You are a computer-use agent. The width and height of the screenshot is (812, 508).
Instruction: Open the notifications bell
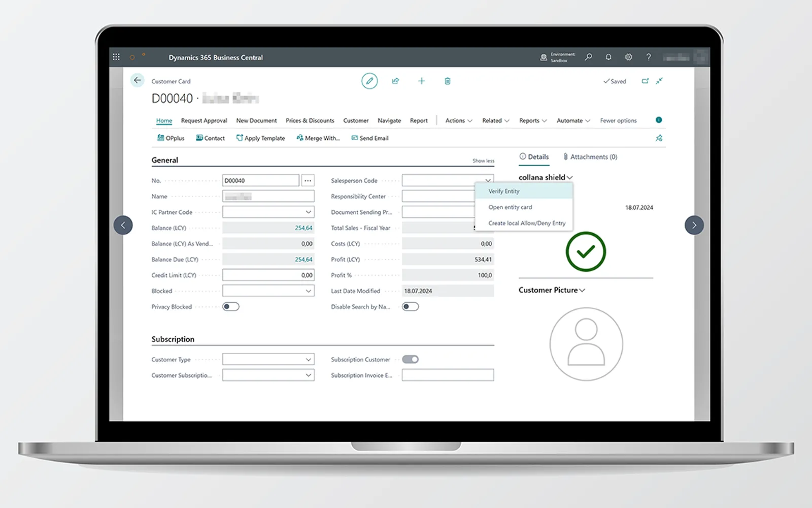[608, 57]
